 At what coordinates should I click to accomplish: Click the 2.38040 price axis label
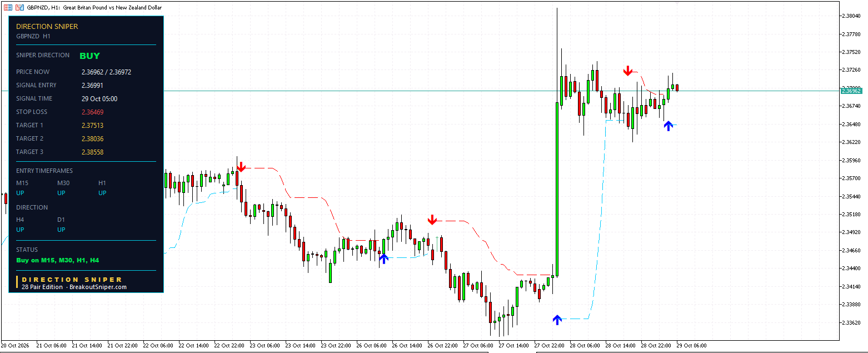click(x=852, y=16)
